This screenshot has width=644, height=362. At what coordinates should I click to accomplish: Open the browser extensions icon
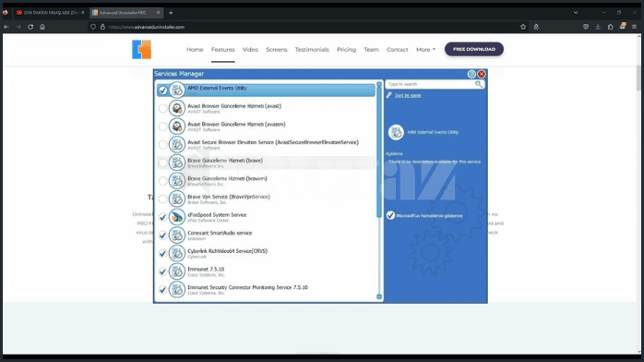tap(610, 27)
